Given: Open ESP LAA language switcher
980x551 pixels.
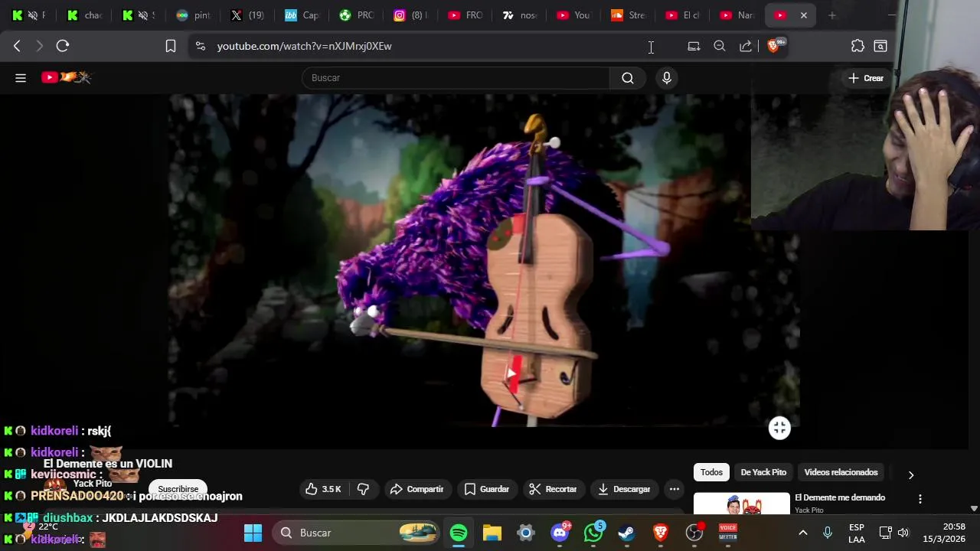Looking at the screenshot, I should point(857,533).
